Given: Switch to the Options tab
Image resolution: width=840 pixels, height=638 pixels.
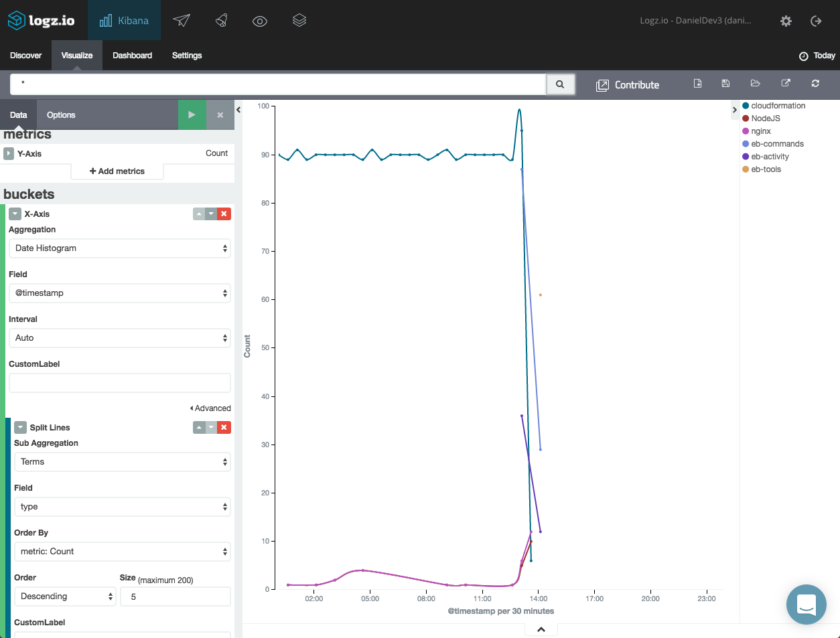Looking at the screenshot, I should pos(61,115).
